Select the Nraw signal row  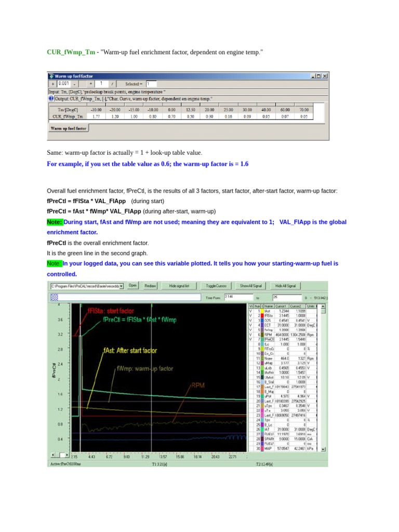pos(283,358)
